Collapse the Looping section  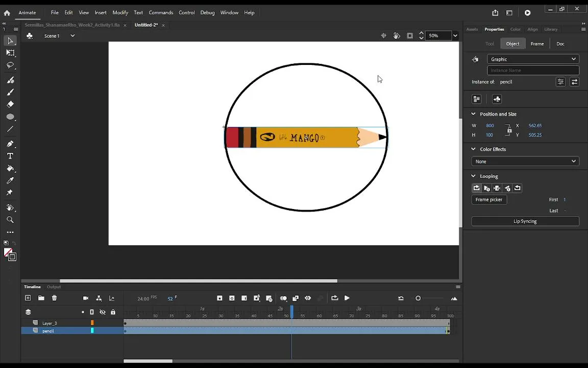point(473,176)
